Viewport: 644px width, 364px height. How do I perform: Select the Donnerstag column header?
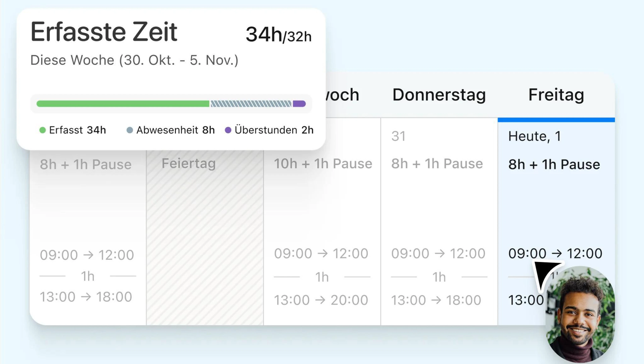coord(439,95)
